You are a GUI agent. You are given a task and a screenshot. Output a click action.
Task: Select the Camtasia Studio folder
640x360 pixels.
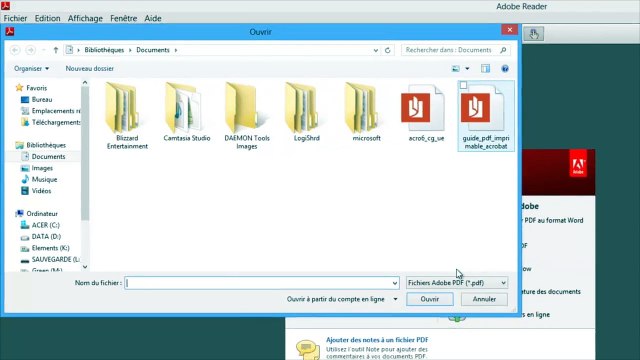click(187, 112)
